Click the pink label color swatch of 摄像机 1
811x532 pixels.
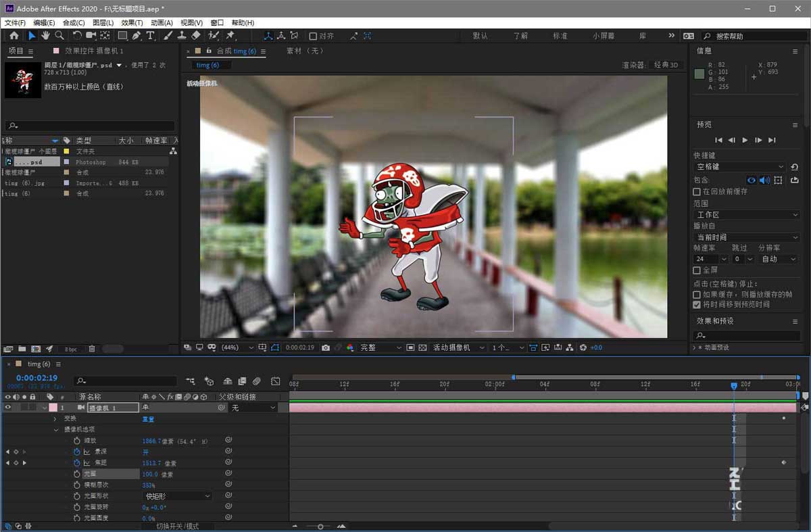pyautogui.click(x=53, y=408)
